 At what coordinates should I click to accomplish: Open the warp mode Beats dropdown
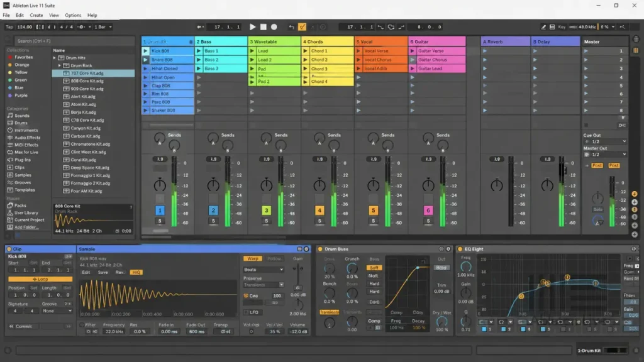click(264, 270)
